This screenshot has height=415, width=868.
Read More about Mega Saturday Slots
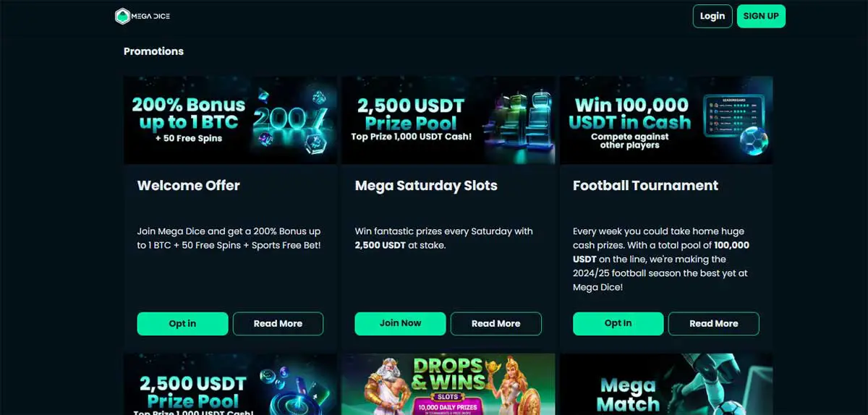[x=495, y=324]
